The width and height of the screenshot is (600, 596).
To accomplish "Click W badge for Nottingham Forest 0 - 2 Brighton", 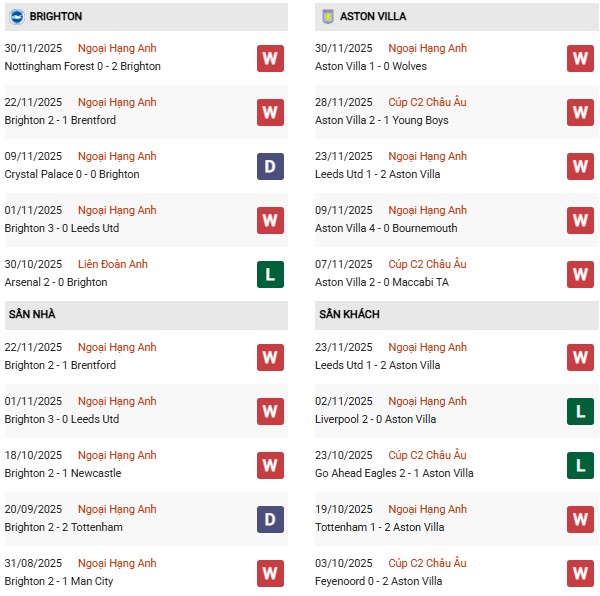I will pyautogui.click(x=269, y=58).
